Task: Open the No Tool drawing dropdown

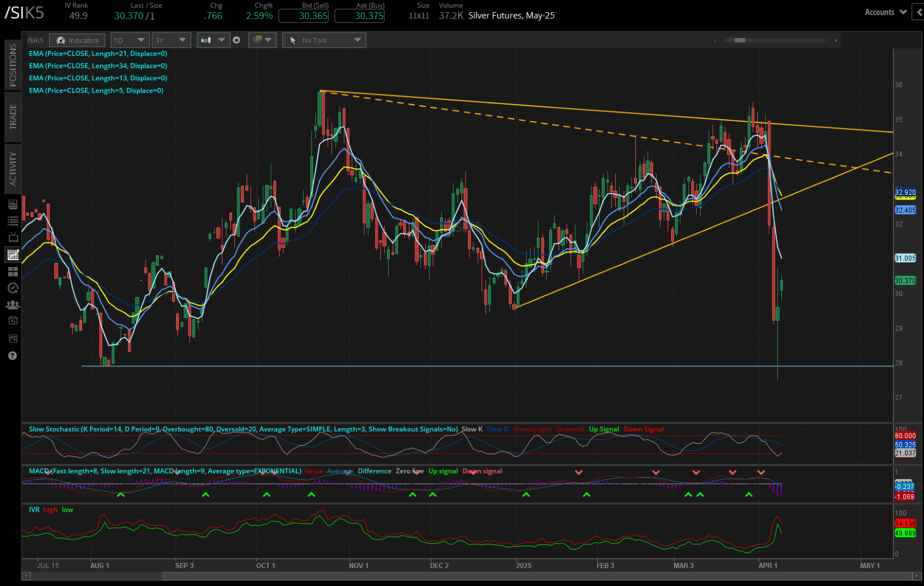Action: (323, 40)
